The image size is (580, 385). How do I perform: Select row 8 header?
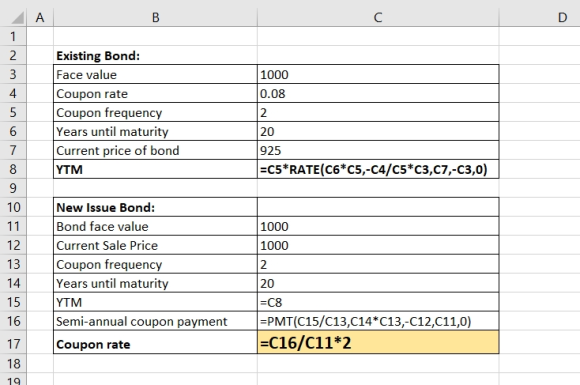pos(13,169)
